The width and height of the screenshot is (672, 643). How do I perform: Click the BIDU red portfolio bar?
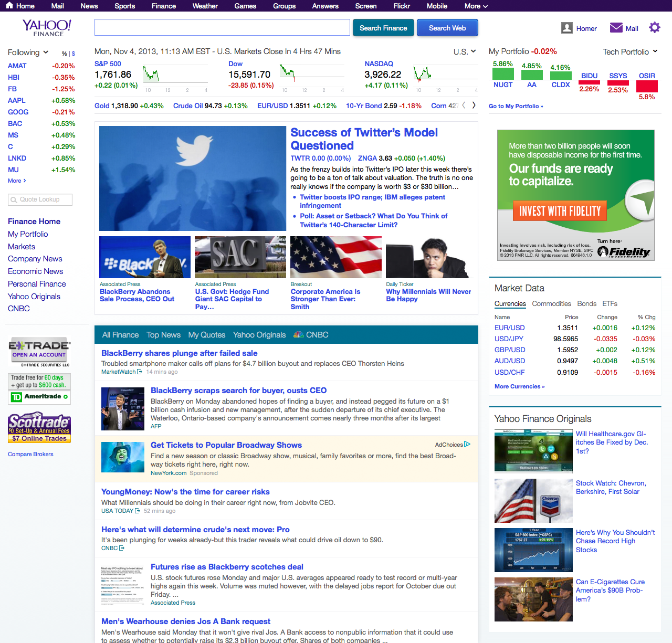[x=589, y=82]
